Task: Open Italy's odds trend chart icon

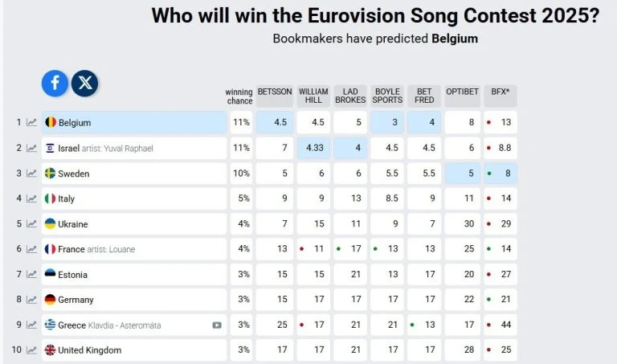Action: (x=31, y=198)
